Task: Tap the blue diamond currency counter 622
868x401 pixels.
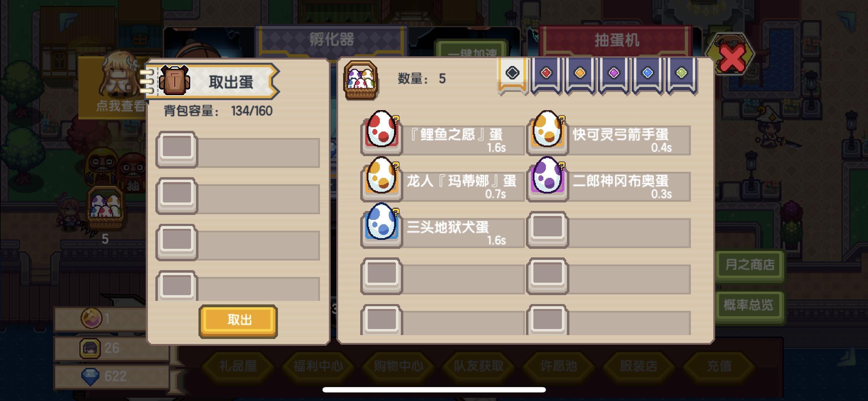Action: [111, 376]
